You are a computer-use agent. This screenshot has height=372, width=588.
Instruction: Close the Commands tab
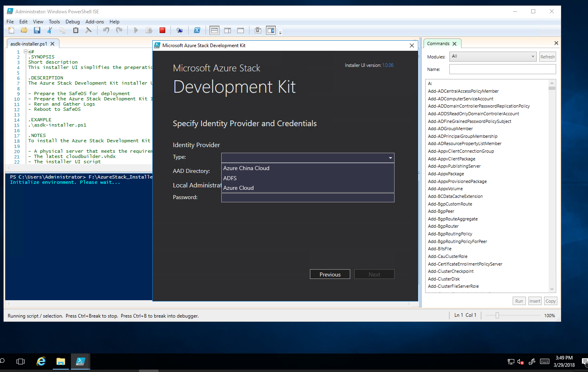click(455, 44)
